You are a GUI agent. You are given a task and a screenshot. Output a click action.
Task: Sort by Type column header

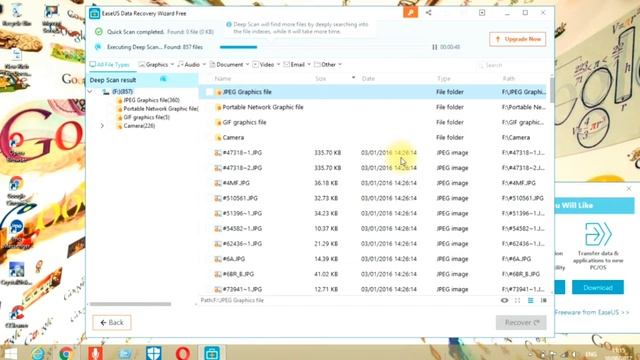(444, 78)
